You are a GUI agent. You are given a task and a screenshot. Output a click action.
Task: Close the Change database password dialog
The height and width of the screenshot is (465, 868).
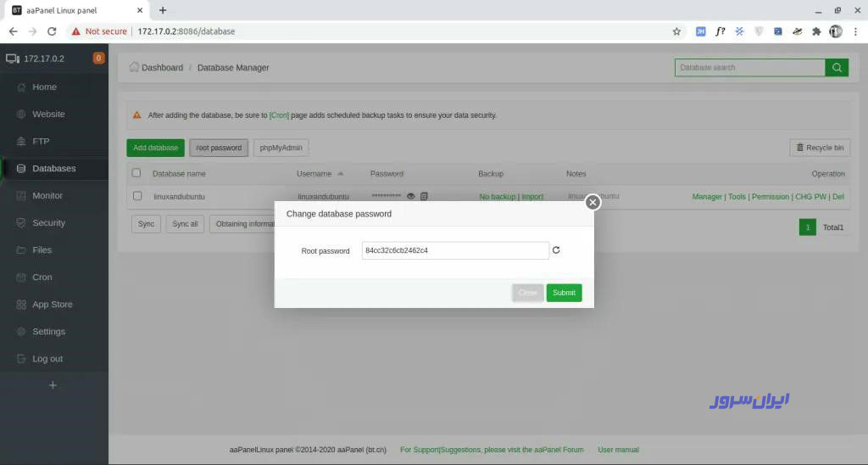tap(593, 202)
